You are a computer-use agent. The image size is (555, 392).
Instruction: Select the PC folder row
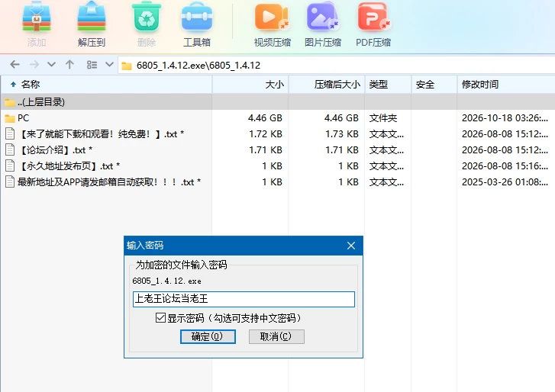click(x=278, y=118)
